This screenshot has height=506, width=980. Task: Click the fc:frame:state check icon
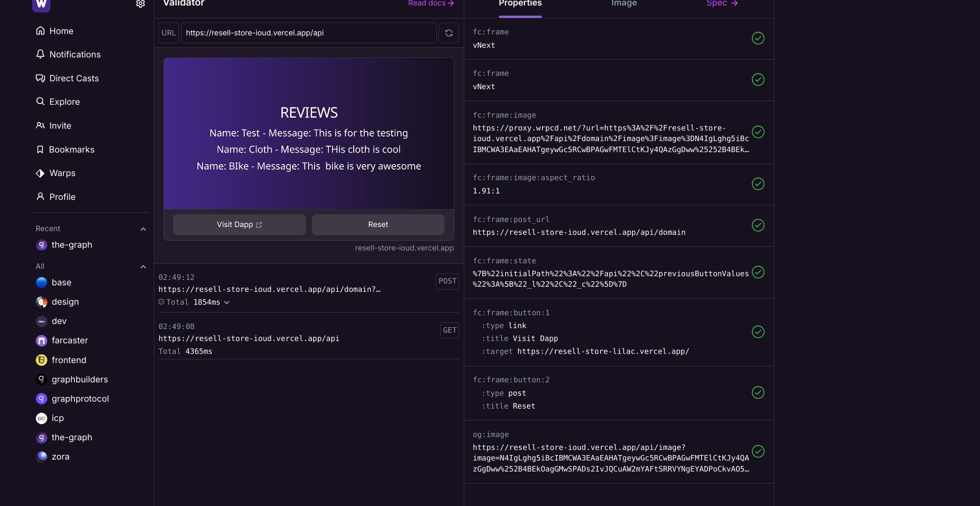[758, 272]
